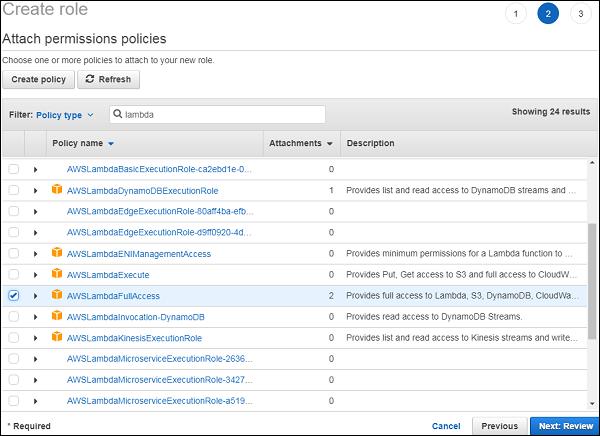The width and height of the screenshot is (600, 436).
Task: Open the Policy type filter dropdown
Action: [65, 115]
